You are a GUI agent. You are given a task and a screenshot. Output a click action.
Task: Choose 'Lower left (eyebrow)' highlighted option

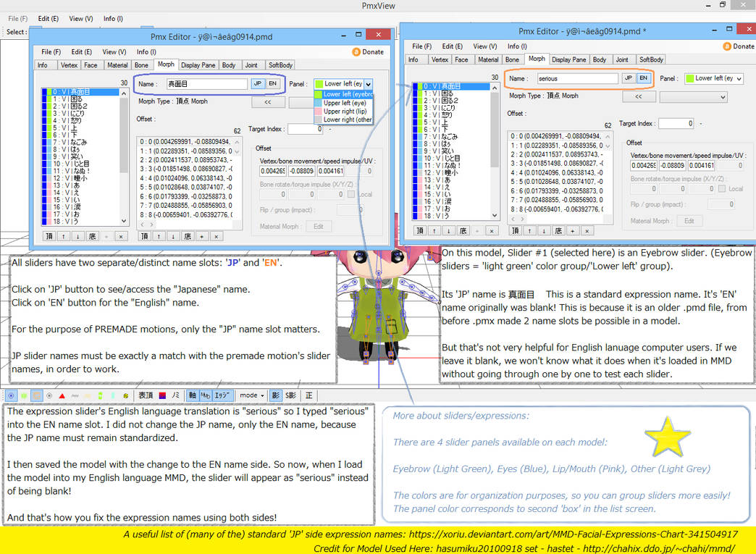(x=344, y=94)
